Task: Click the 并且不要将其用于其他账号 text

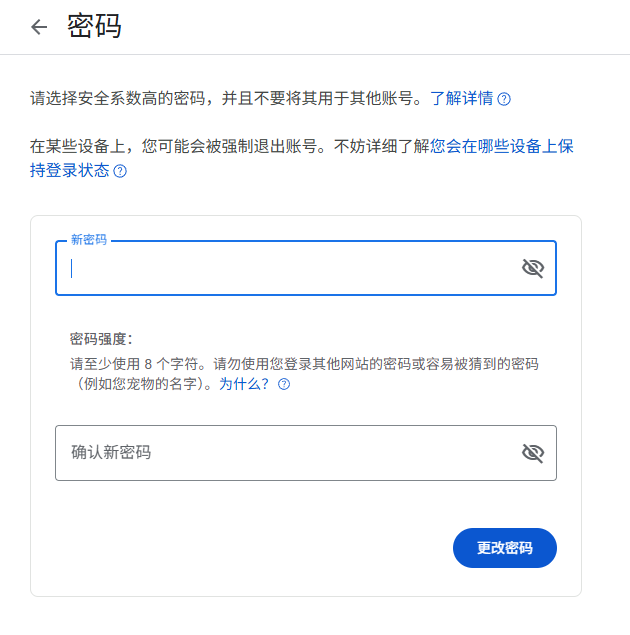Action: coord(320,98)
